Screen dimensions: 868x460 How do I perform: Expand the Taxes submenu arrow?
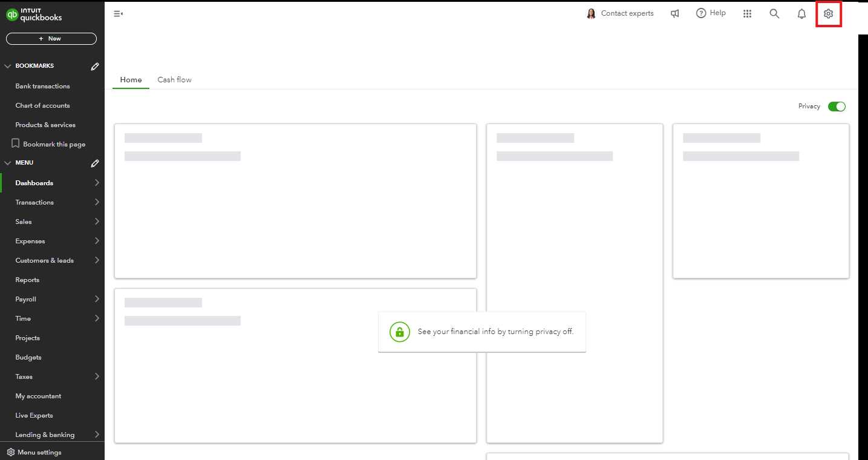97,376
